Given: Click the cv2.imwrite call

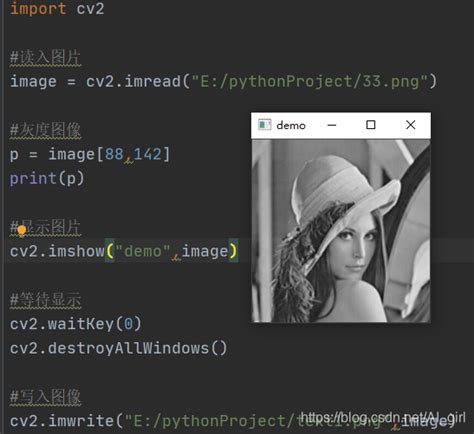Looking at the screenshot, I should 62,421.
